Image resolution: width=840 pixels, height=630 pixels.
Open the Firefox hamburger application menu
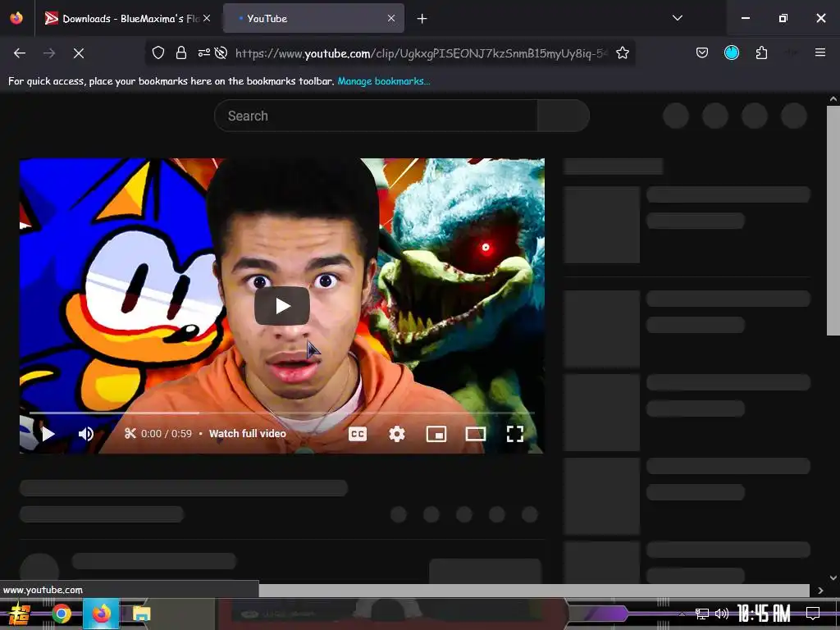point(819,52)
